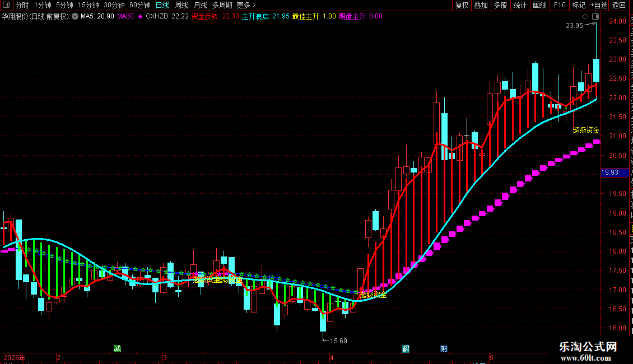Toggle the right side panel icon
Image resolution: width=633 pixels, height=364 pixels.
click(x=595, y=17)
